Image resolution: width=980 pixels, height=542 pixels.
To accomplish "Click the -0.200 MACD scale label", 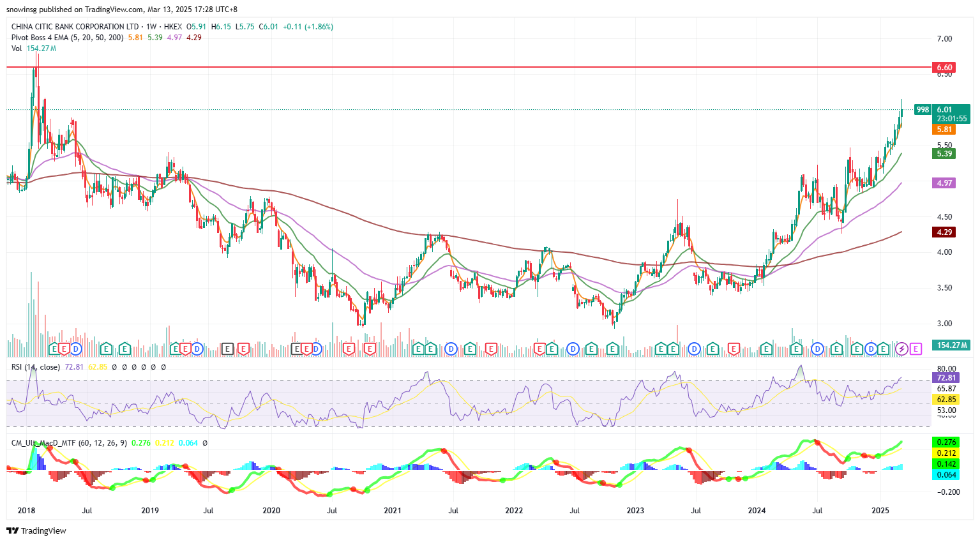I will [948, 492].
